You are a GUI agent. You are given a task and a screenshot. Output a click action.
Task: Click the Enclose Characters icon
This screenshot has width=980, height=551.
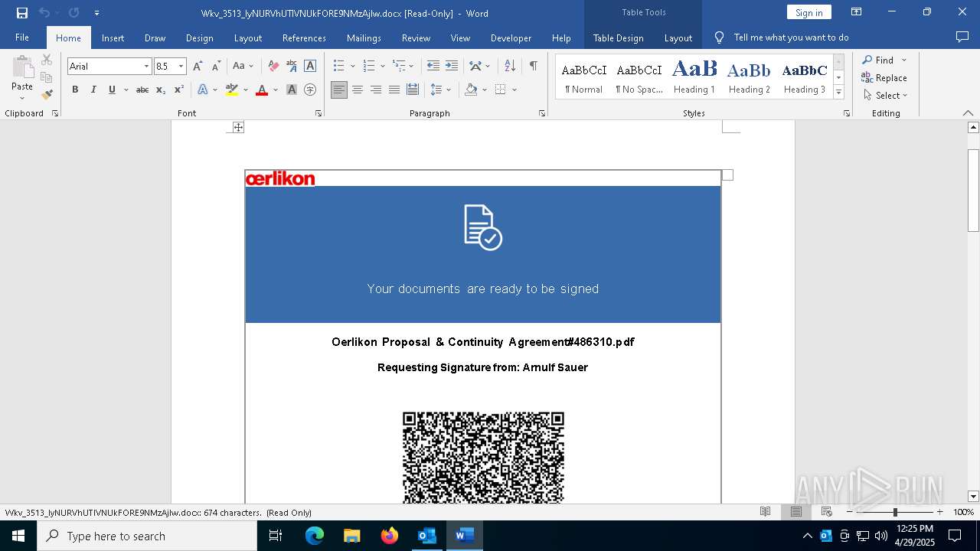[x=310, y=90]
